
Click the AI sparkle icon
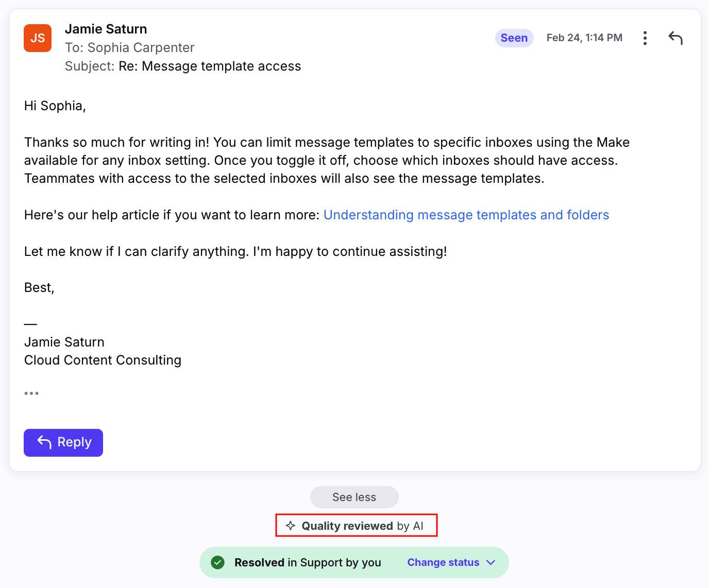[291, 526]
